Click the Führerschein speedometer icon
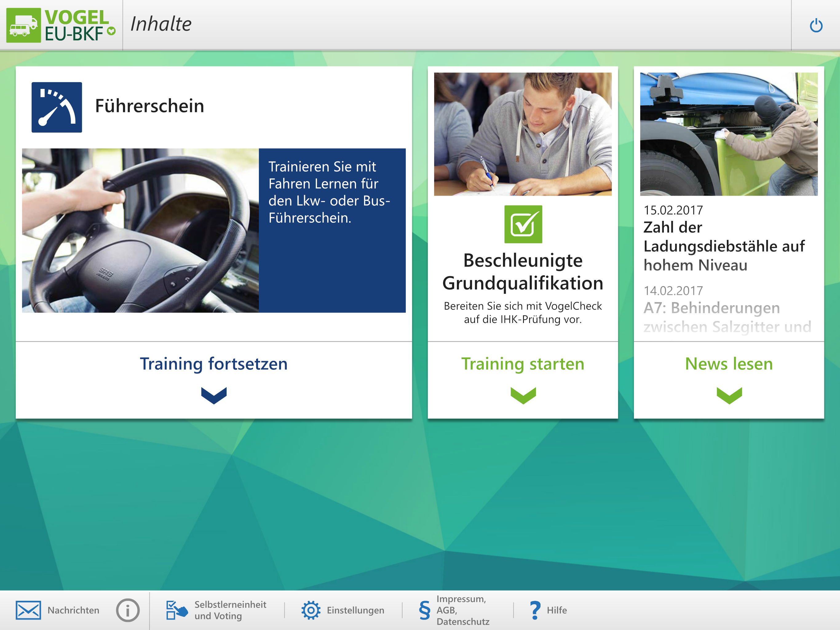 (57, 107)
